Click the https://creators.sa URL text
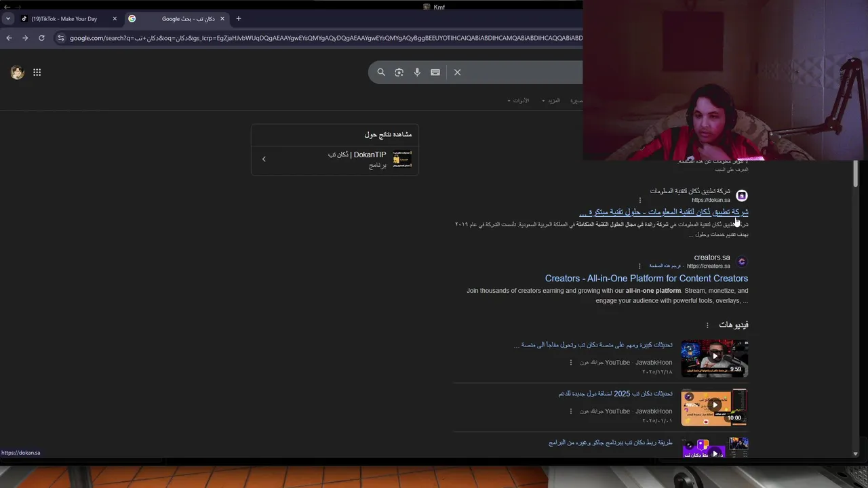The height and width of the screenshot is (488, 868). tap(708, 266)
